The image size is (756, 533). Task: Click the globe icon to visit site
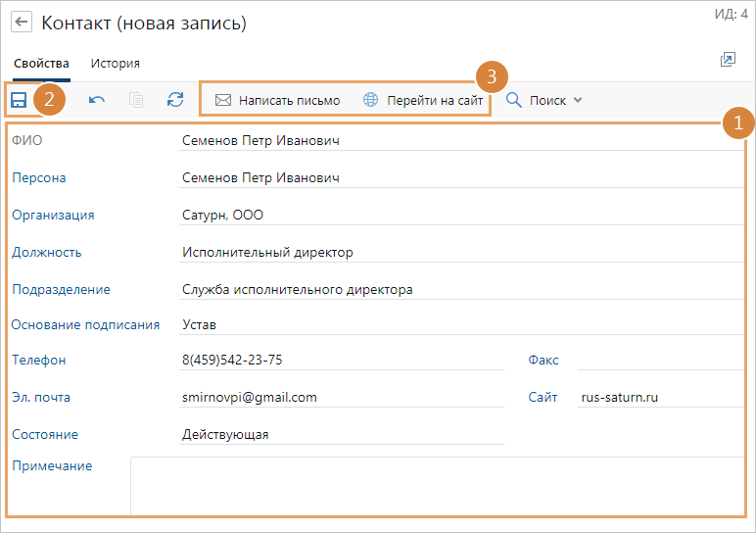coord(370,100)
